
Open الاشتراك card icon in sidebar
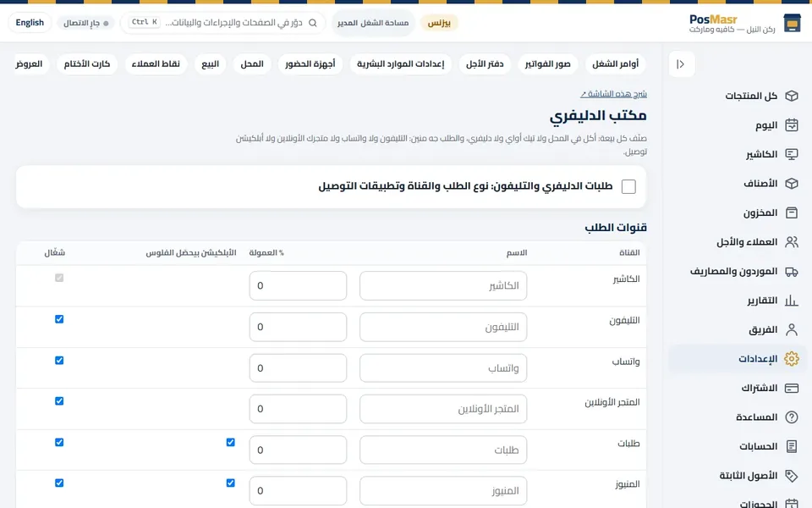pyautogui.click(x=792, y=389)
